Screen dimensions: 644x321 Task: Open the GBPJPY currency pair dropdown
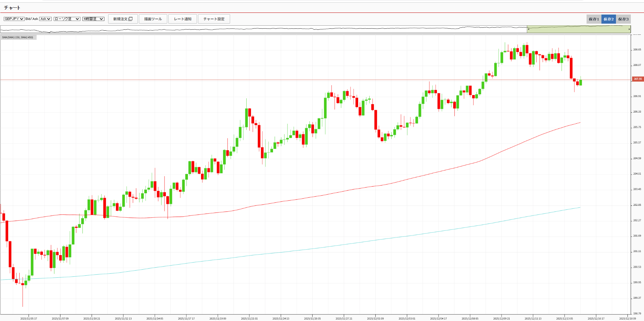14,19
